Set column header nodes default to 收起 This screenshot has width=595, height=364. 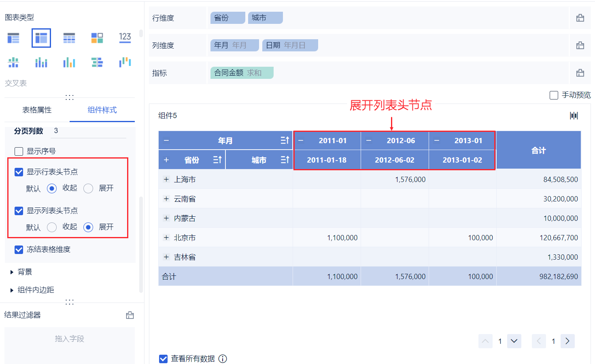[x=52, y=227]
